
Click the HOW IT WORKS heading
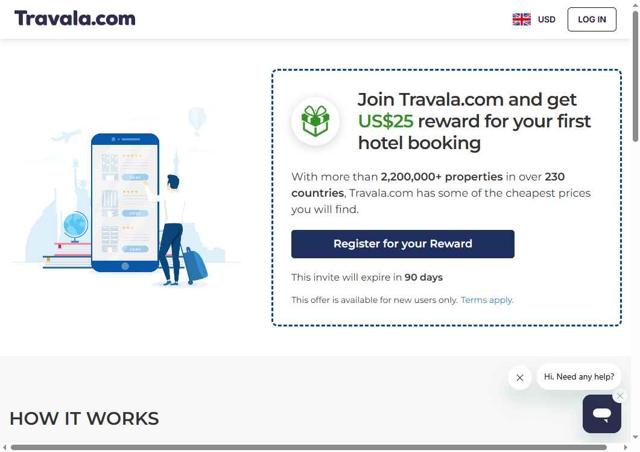tap(84, 419)
